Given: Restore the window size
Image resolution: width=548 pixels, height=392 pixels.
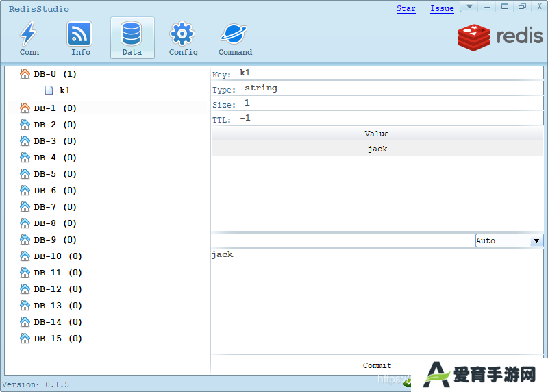Looking at the screenshot, I should [x=522, y=6].
